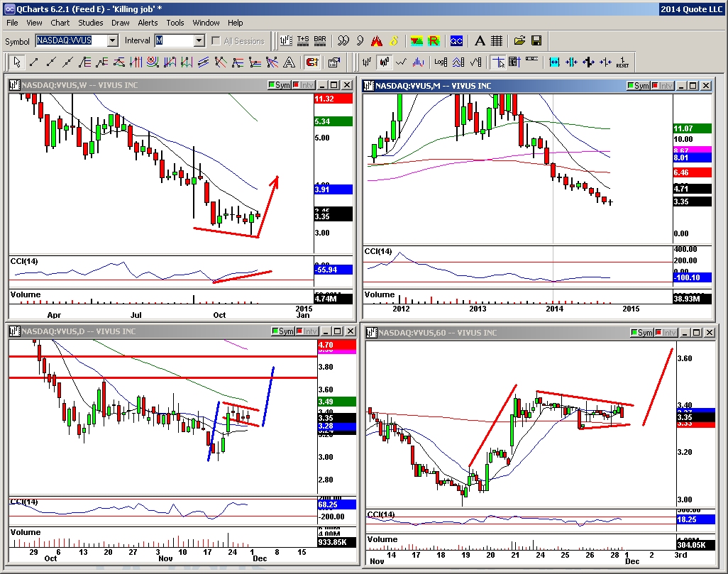Click the yellow delta icon
The height and width of the screenshot is (574, 728).
(x=394, y=41)
